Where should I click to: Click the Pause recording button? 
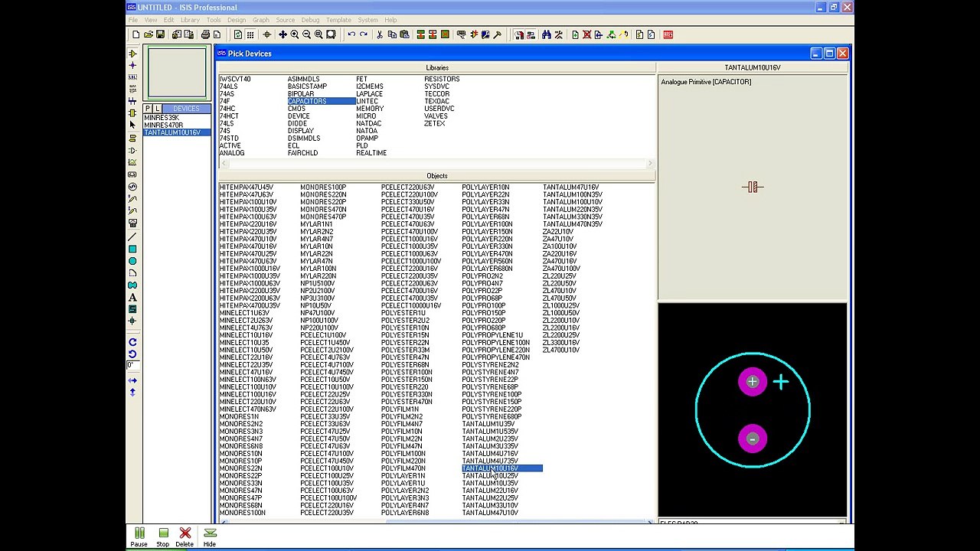tap(139, 536)
